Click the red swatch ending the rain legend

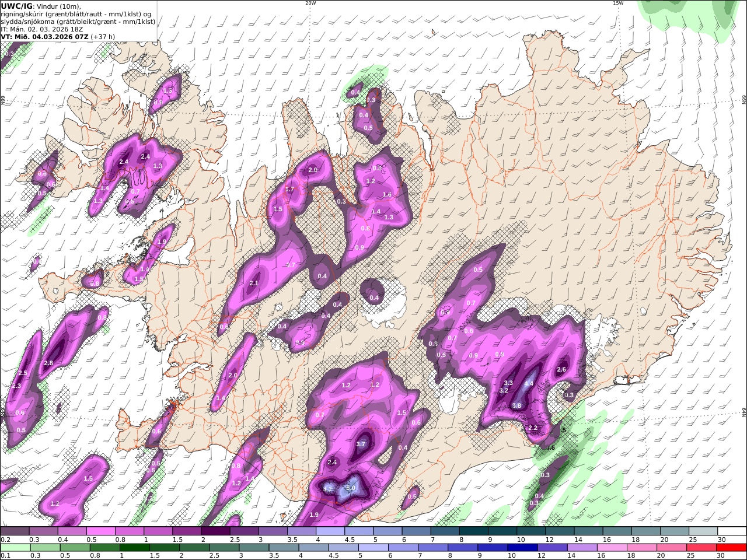pos(731,548)
